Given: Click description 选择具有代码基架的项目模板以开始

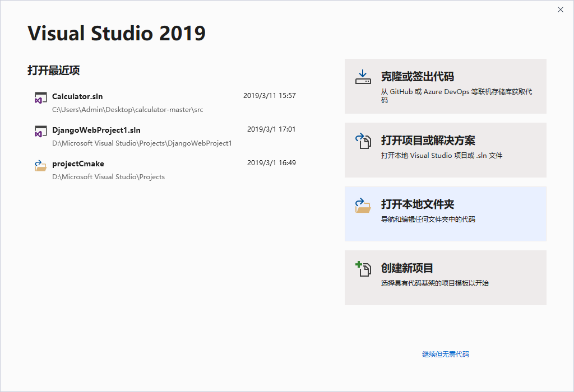Looking at the screenshot, I should [434, 283].
